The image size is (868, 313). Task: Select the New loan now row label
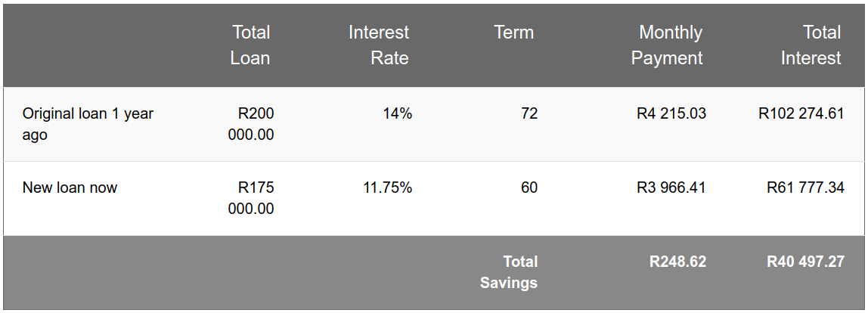point(70,187)
